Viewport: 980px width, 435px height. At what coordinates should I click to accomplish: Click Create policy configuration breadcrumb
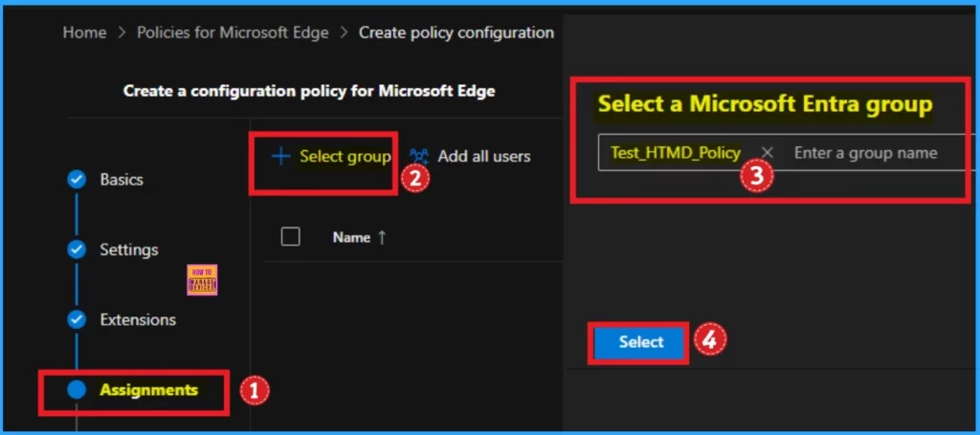click(456, 33)
